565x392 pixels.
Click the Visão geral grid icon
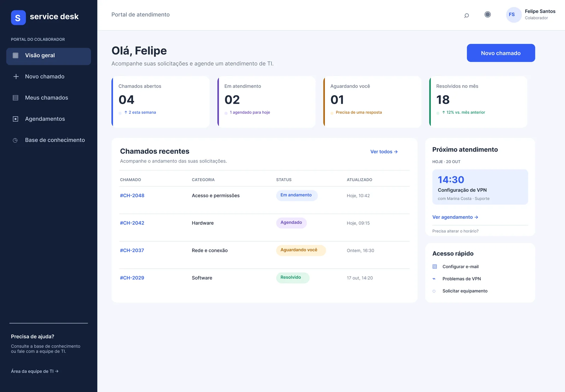coord(16,55)
